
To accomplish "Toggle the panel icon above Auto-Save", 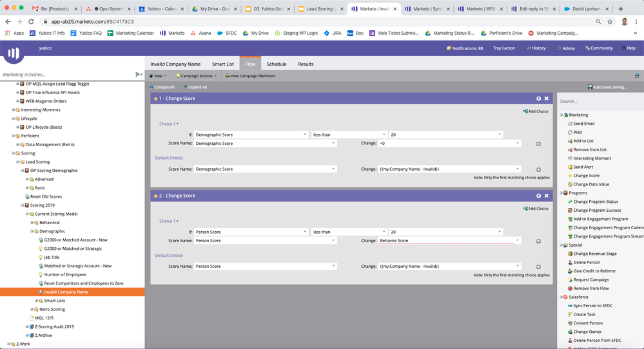I will 637,76.
